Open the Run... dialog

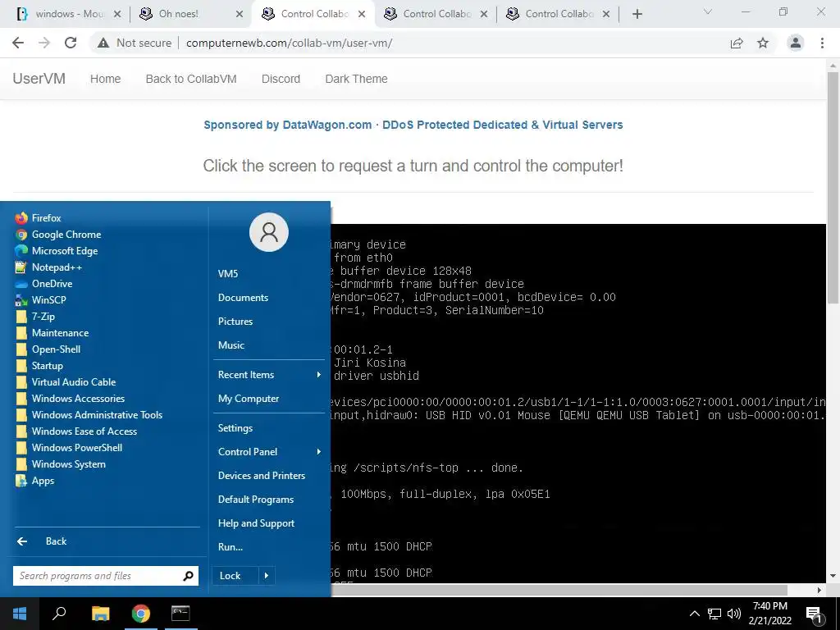231,547
